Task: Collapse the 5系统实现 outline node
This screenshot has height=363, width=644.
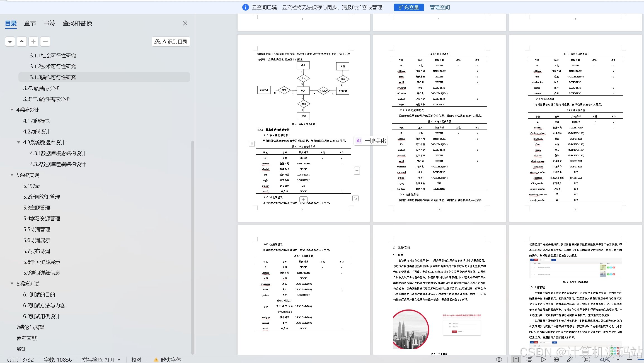Action: [x=12, y=175]
